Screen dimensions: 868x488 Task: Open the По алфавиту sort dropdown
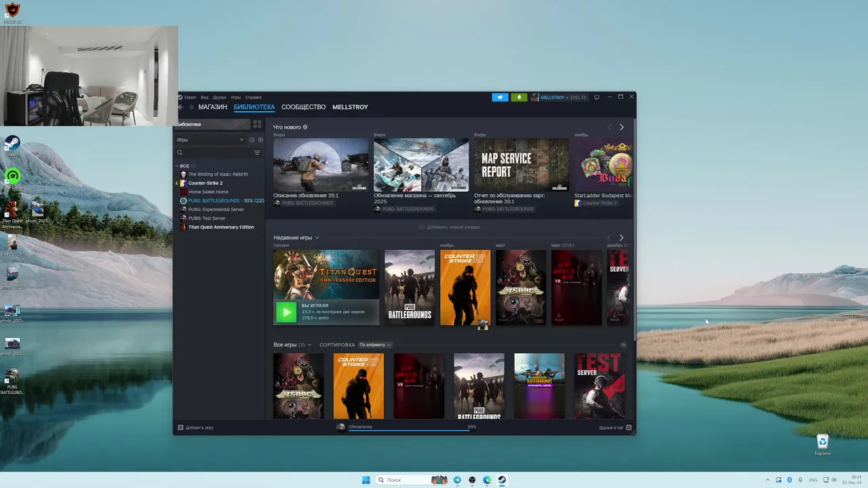click(375, 345)
